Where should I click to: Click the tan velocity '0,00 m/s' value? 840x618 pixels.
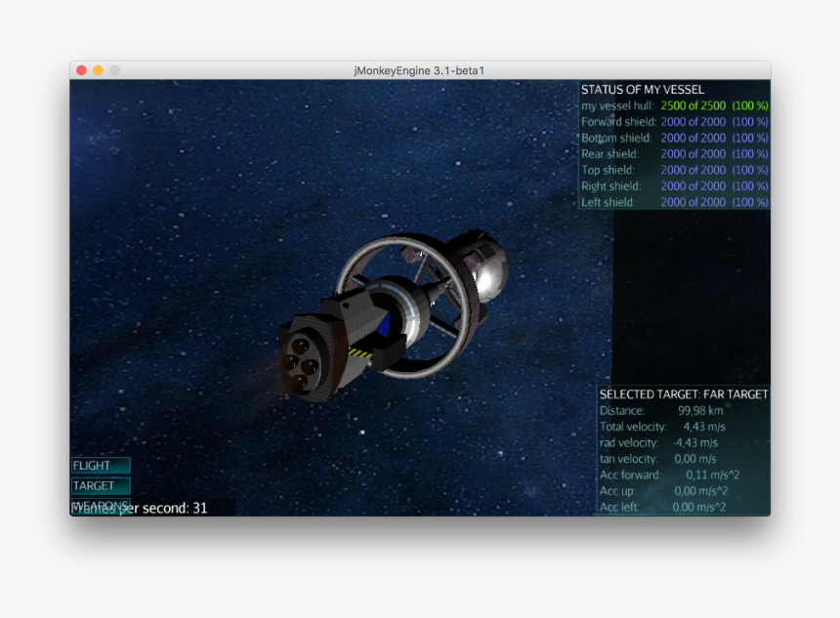click(x=694, y=459)
